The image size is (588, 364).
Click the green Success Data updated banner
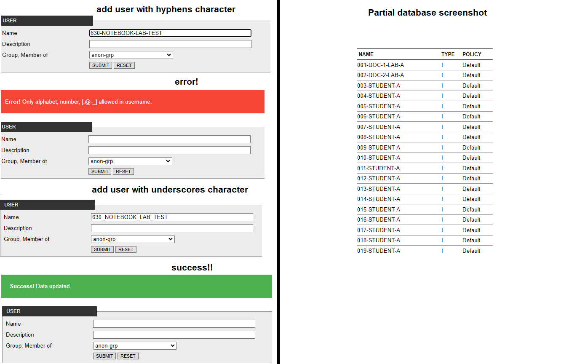pyautogui.click(x=136, y=286)
